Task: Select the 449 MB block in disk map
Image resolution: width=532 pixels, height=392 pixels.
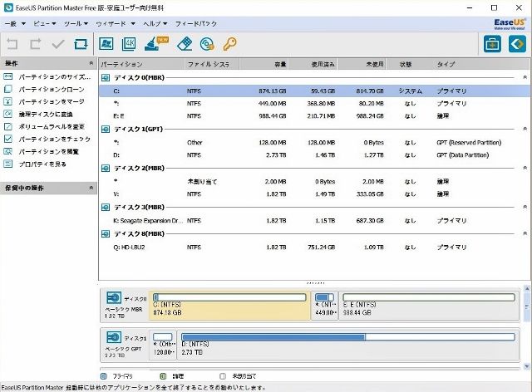Action: [x=325, y=306]
